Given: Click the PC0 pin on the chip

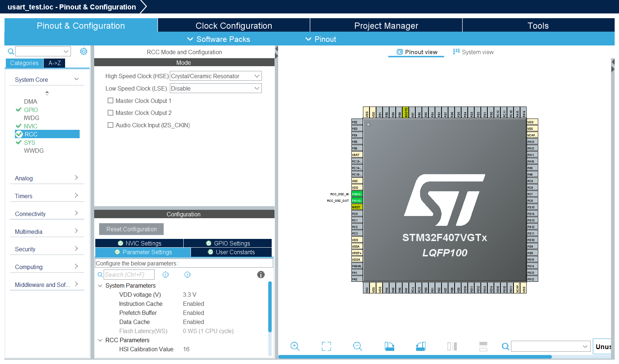Looking at the screenshot, I should (357, 214).
